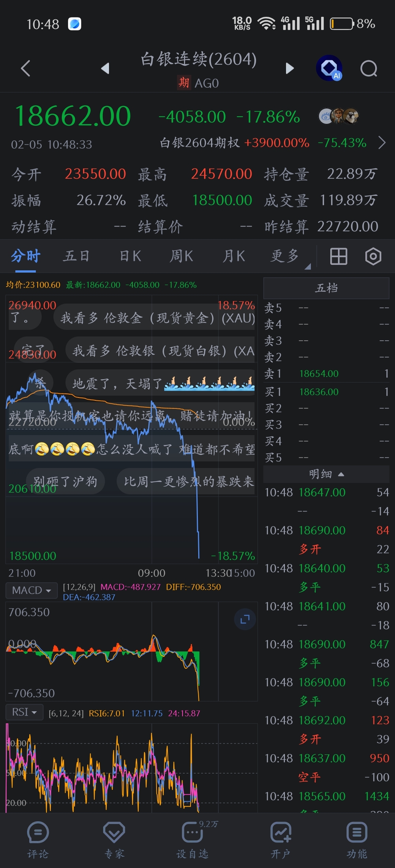The image size is (395, 868).
Task: Select the 周K chart tab
Action: (181, 256)
